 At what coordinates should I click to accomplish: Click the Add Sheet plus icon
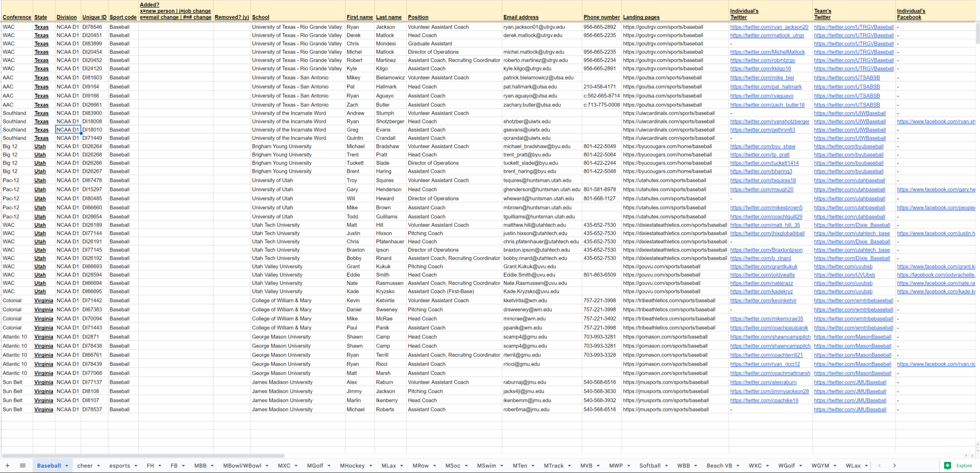click(8, 465)
